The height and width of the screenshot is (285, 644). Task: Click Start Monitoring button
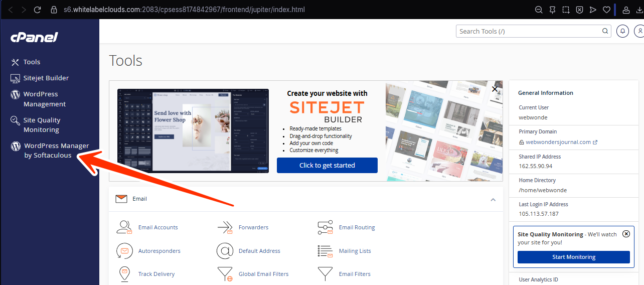pos(573,257)
